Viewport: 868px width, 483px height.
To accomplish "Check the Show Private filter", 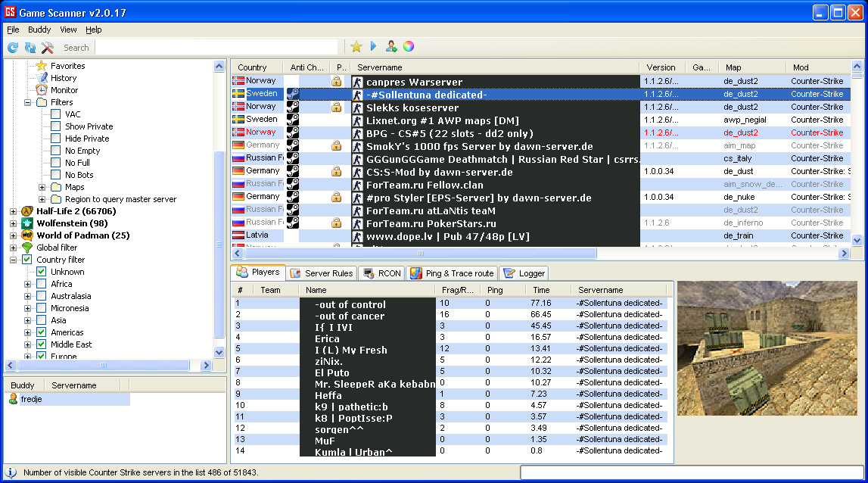I will click(x=56, y=126).
